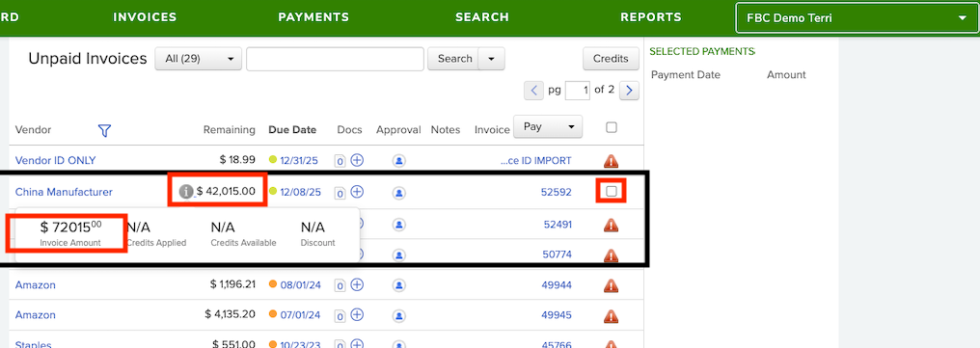Open docs count box for Vendor ID ONLY
Viewport: 980px width, 348px height.
(340, 161)
